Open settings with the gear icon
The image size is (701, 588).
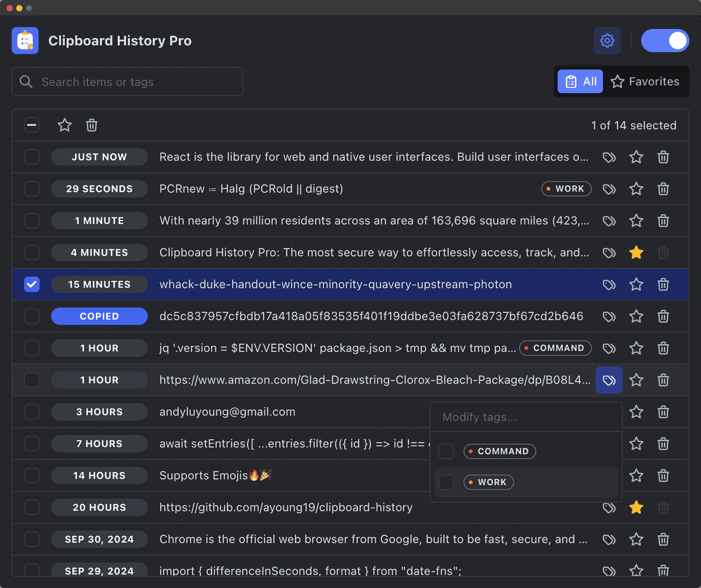pyautogui.click(x=607, y=41)
